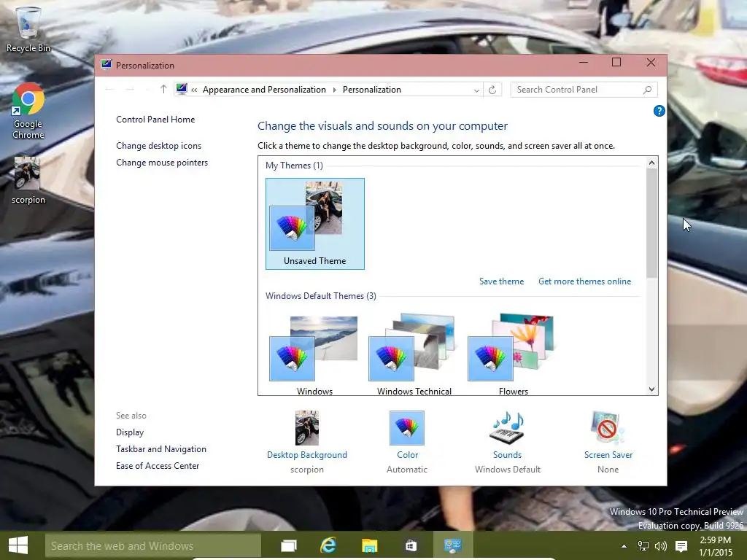Click the theme list scrollbar thumb

(651, 223)
